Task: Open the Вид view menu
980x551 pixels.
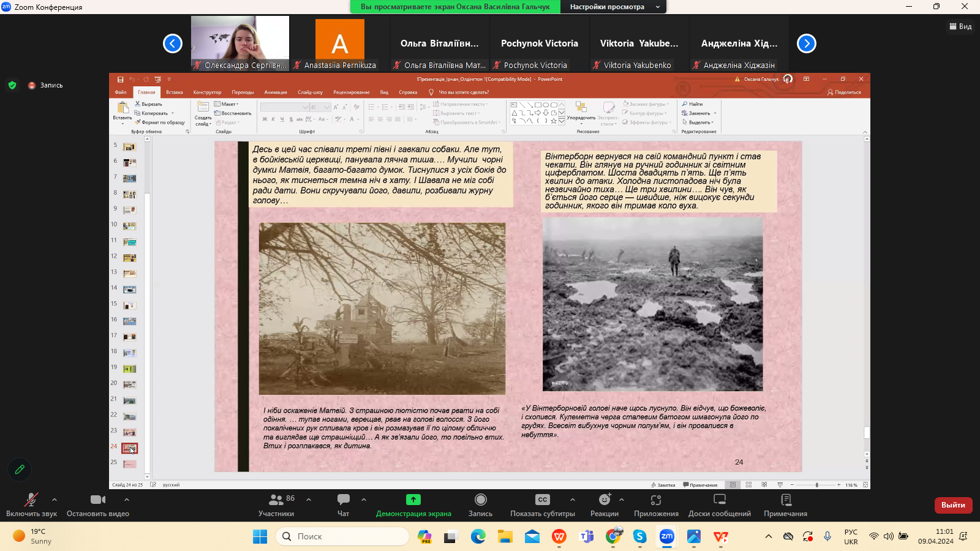Action: pos(960,26)
